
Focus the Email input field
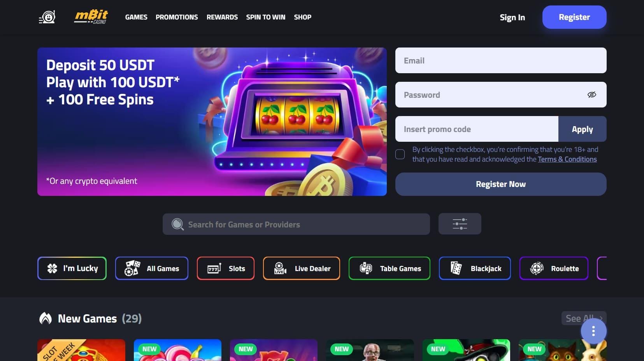(501, 60)
